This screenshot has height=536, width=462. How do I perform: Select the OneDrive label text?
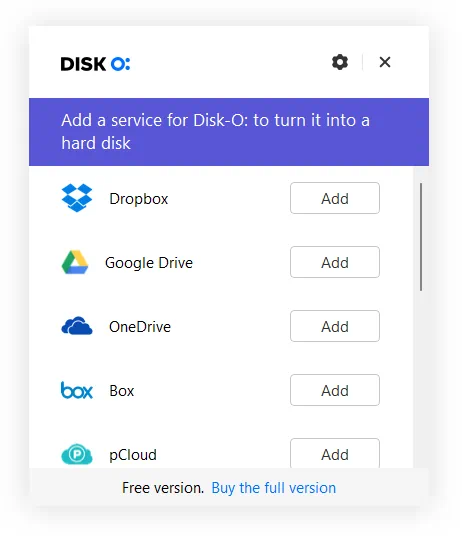pos(140,327)
